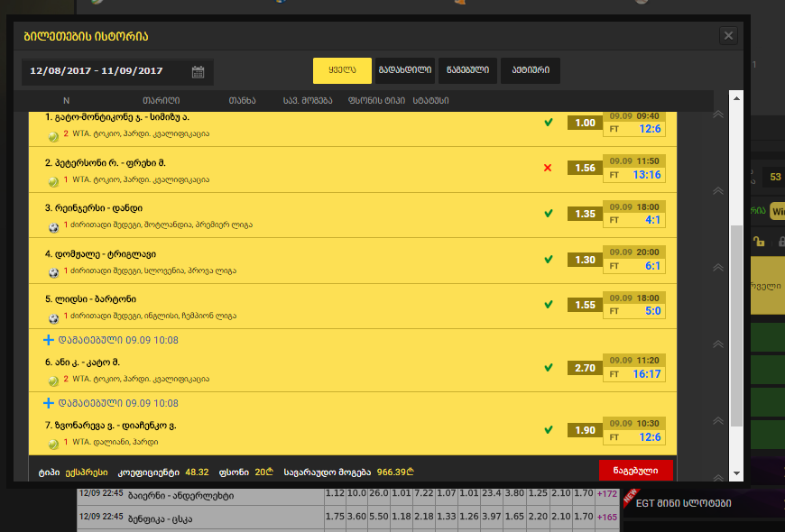The width and height of the screenshot is (785, 532).
Task: Click the vertical scrollbar thumb
Action: [736, 326]
